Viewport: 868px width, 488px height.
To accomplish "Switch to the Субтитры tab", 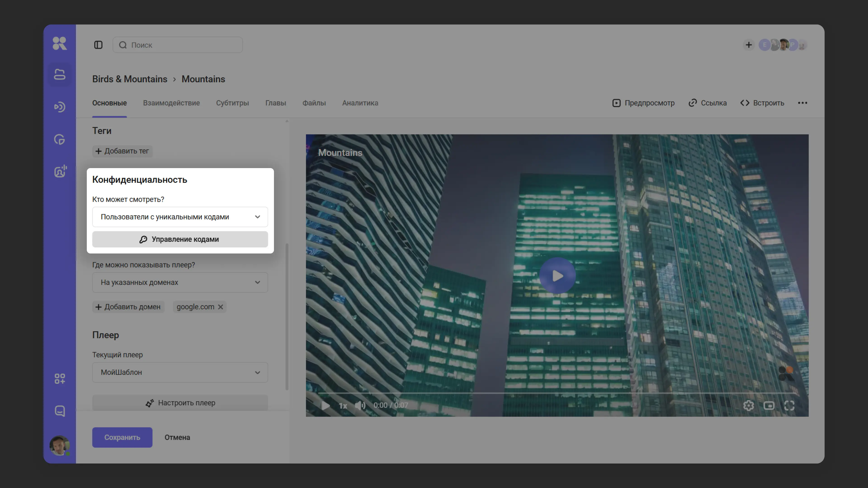I will (232, 103).
